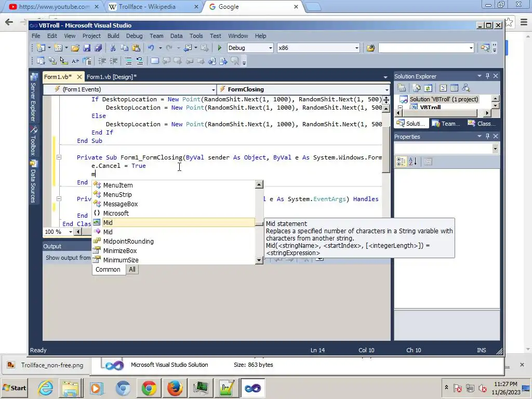Open the Class View panel tab

482,124
